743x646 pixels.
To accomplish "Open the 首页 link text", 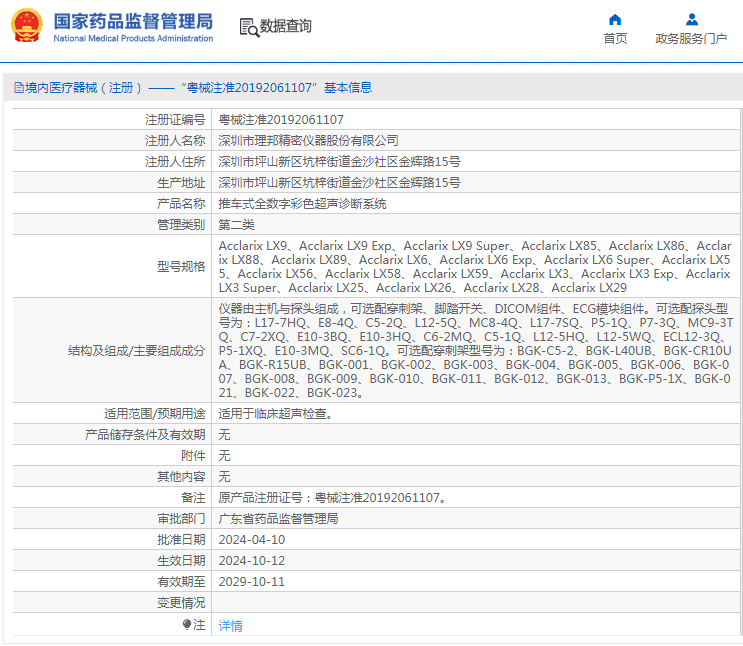I will (x=615, y=38).
